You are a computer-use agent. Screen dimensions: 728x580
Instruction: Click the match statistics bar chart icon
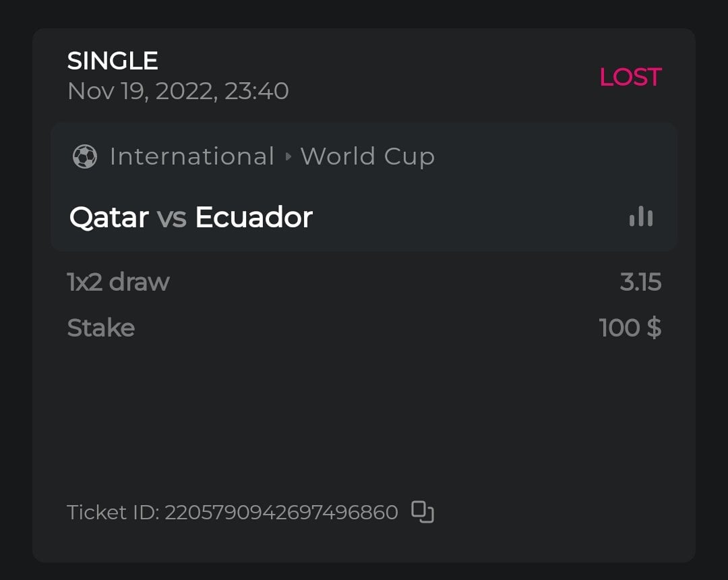(x=640, y=216)
